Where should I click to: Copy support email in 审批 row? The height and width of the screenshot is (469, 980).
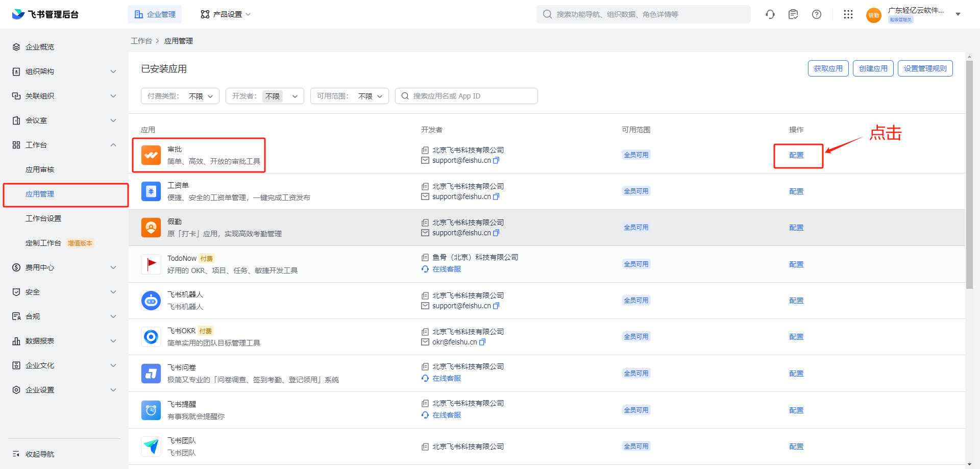(x=496, y=160)
